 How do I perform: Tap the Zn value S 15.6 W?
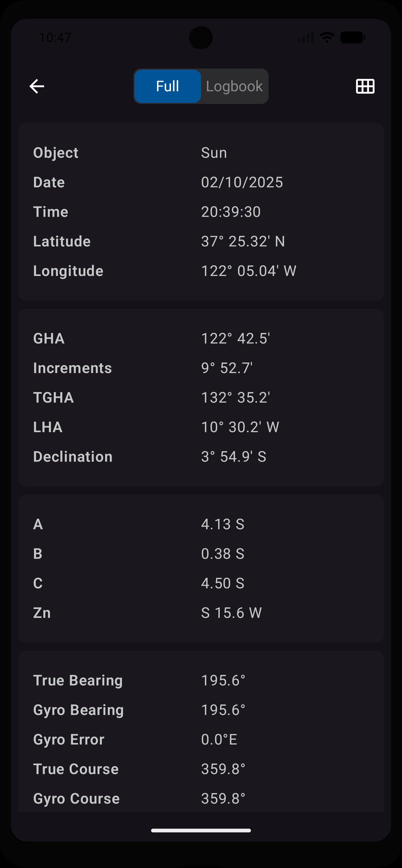[x=231, y=613]
